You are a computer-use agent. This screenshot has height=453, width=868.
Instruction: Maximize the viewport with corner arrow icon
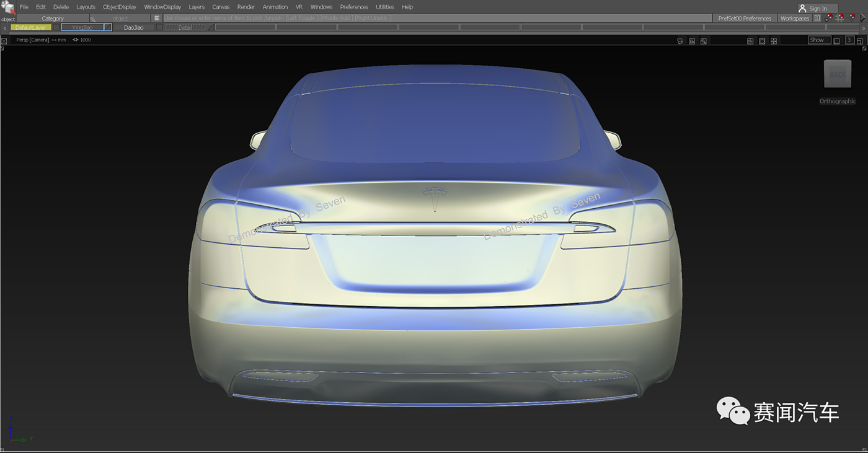(865, 48)
